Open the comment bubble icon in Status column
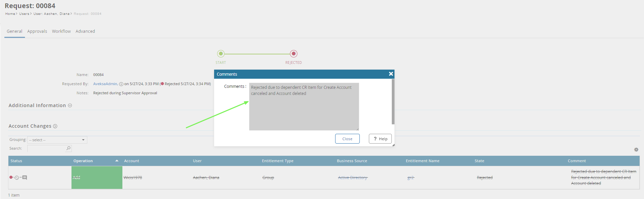The height and width of the screenshot is (199, 644). tap(25, 177)
